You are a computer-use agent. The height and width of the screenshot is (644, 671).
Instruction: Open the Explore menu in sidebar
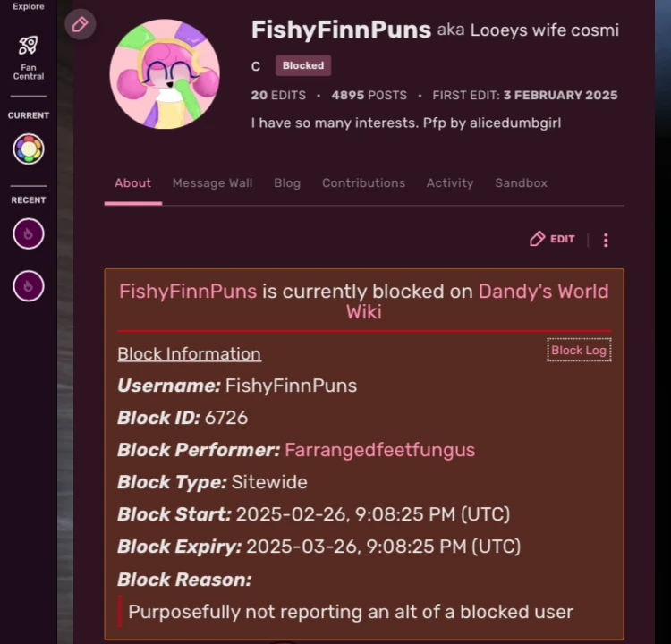point(29,6)
